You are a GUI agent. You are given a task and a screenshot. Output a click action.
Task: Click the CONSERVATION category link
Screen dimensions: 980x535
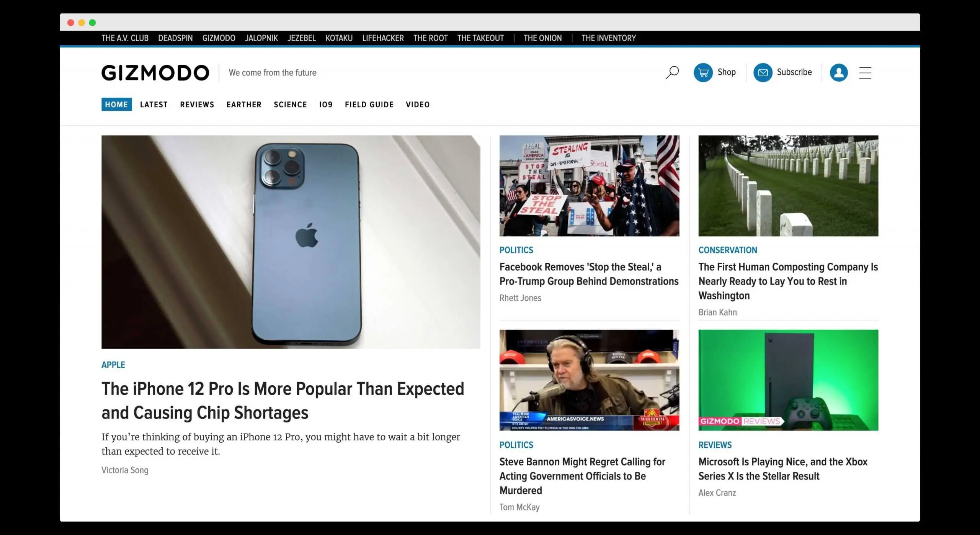tap(727, 250)
